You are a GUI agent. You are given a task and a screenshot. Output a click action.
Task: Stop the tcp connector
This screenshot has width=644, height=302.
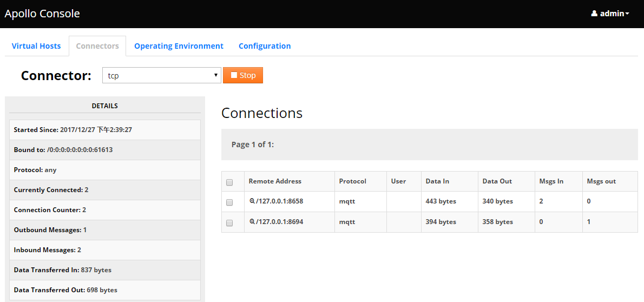243,75
